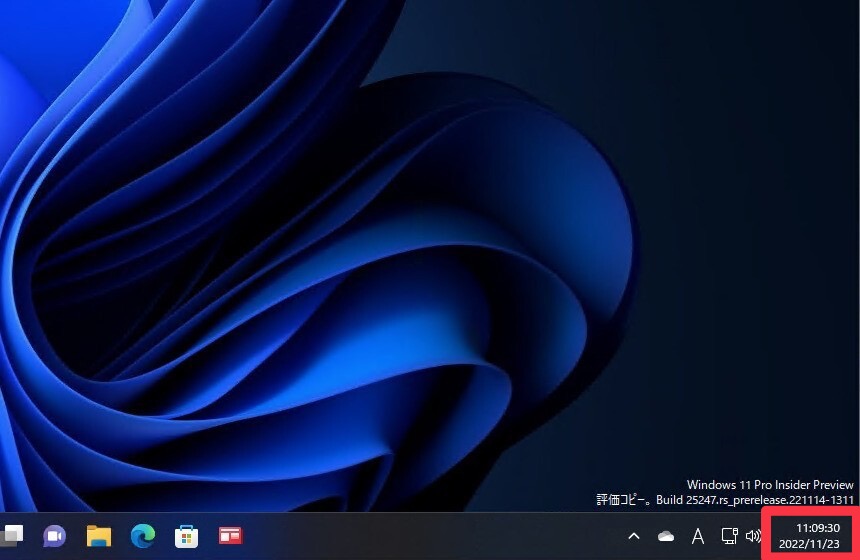This screenshot has height=560, width=860.
Task: Open File Explorer folder icon
Action: coord(98,536)
